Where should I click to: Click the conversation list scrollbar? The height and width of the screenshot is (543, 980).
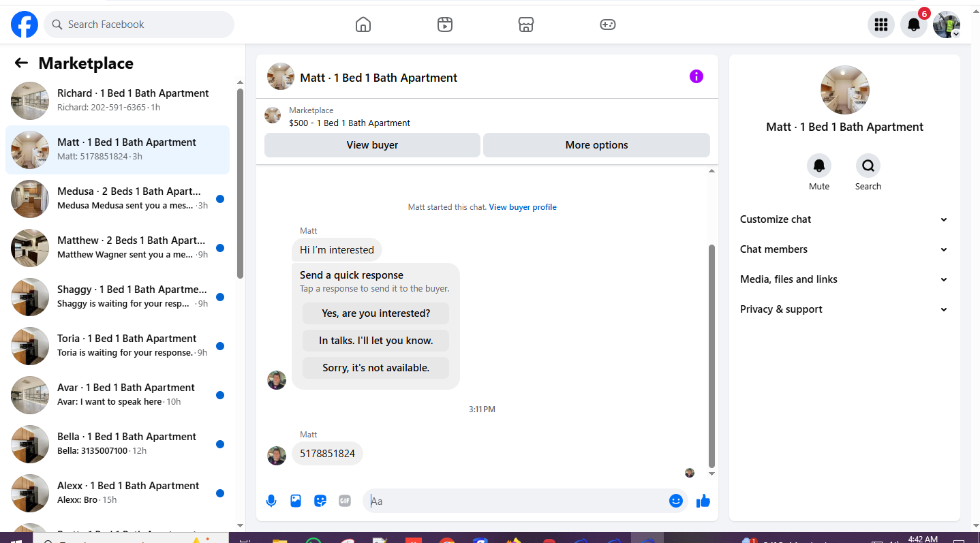(240, 183)
